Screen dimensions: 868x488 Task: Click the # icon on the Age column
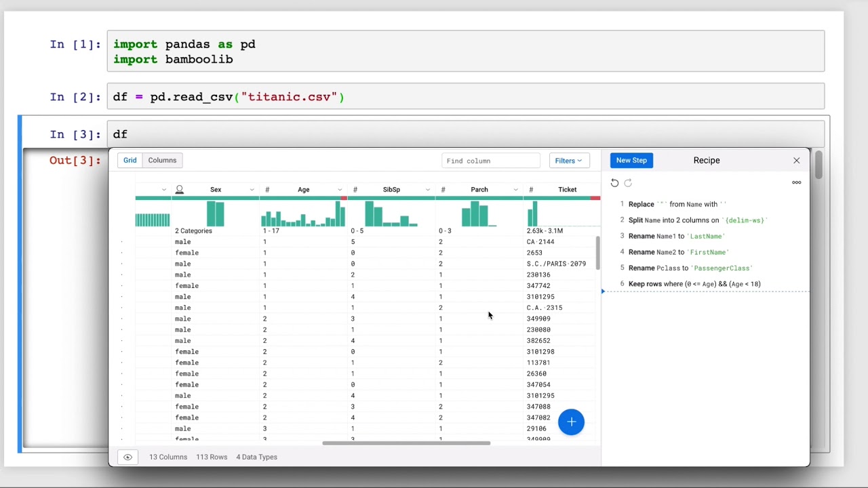point(267,189)
